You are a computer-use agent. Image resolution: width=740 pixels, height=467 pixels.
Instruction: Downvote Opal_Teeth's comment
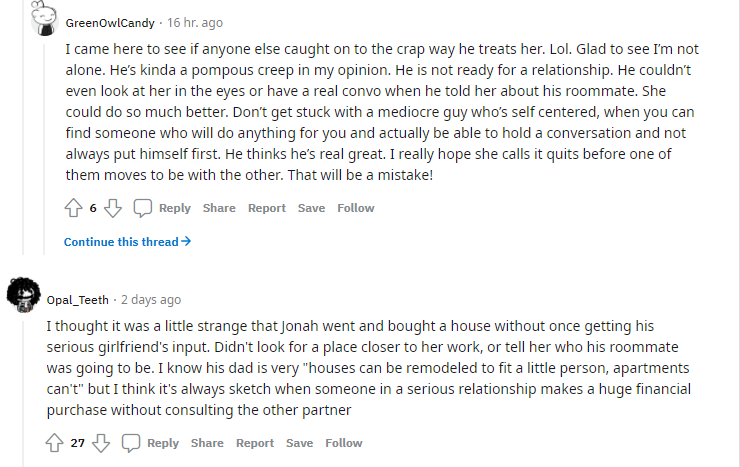(101, 443)
